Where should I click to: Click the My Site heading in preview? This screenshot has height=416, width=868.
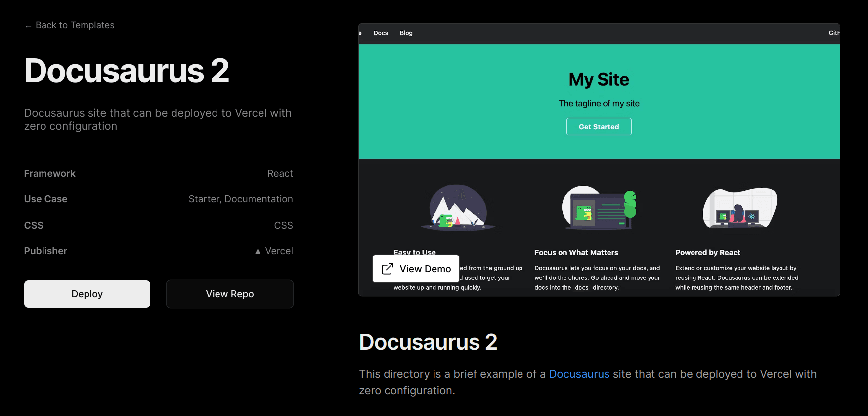[x=599, y=80]
